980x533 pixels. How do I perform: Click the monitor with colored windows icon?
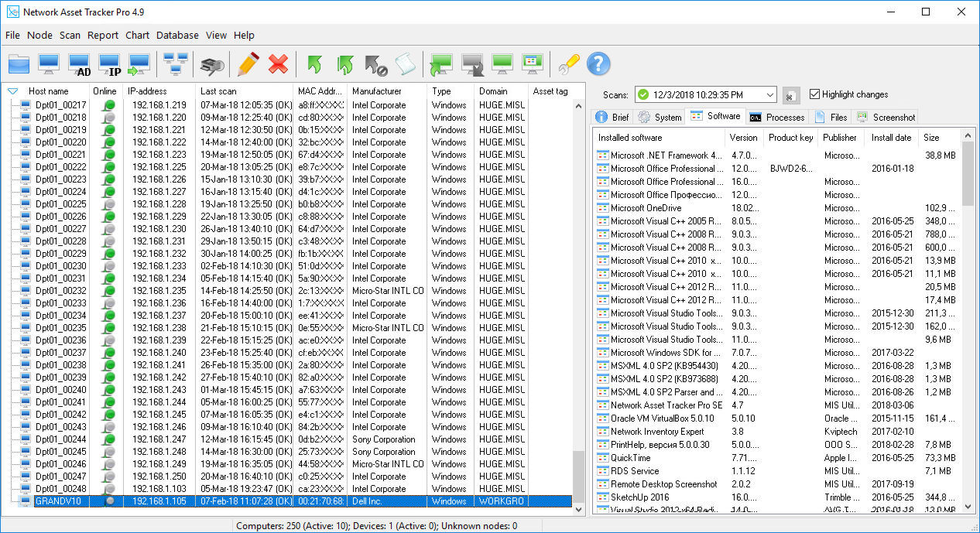pos(533,63)
